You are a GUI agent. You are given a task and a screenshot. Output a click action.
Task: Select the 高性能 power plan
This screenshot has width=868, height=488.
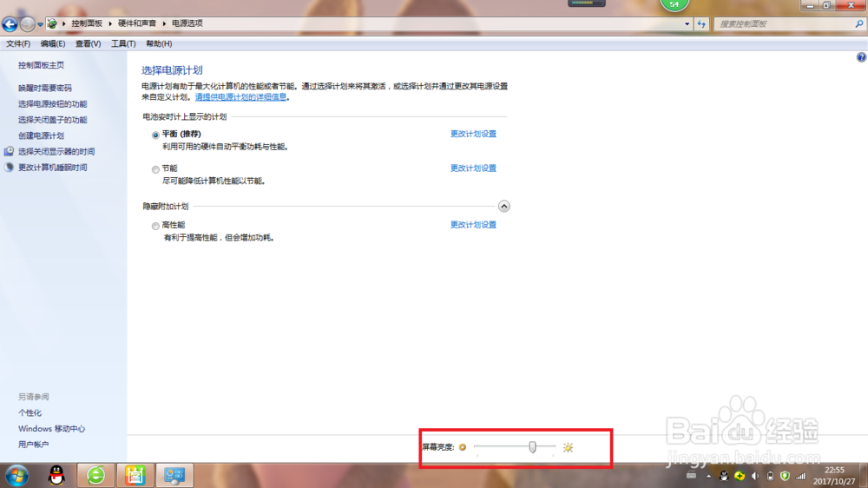click(155, 226)
